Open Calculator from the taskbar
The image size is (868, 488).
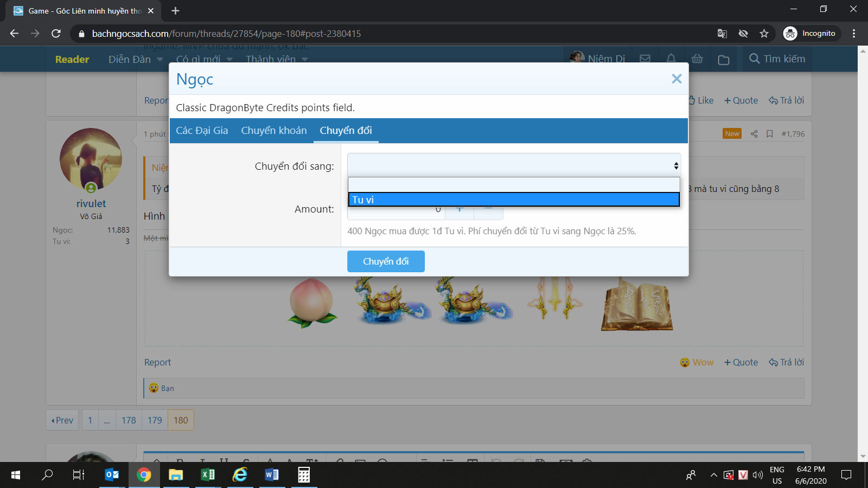304,475
